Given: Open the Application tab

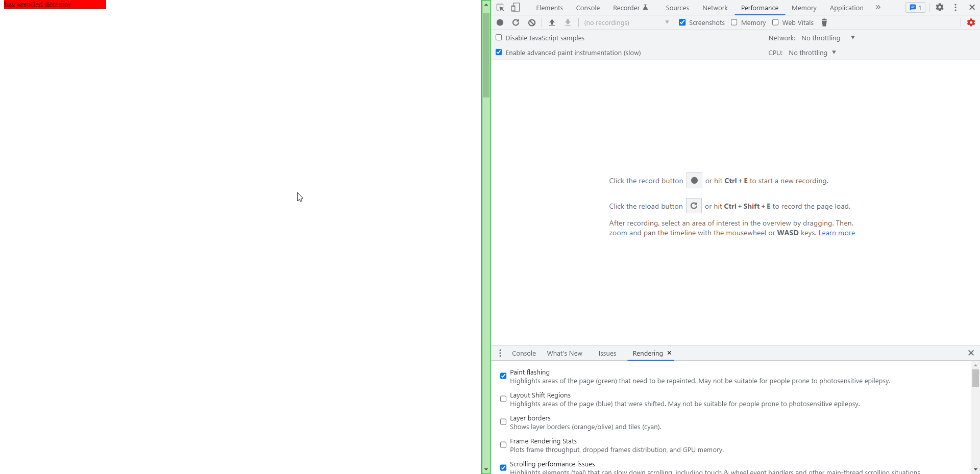Looking at the screenshot, I should pyautogui.click(x=846, y=8).
